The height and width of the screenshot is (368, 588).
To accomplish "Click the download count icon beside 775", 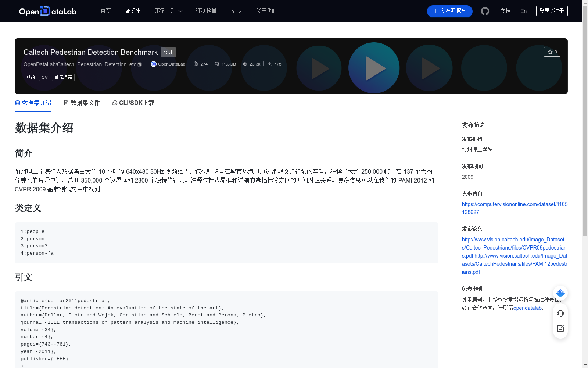I will tap(270, 64).
